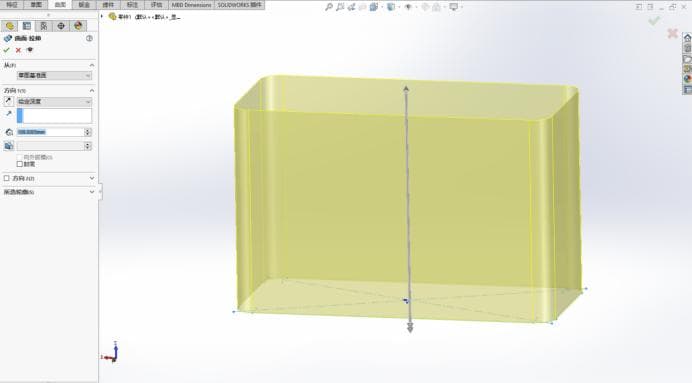
Task: Enable the Direction 2 checkbox
Action: click(x=6, y=178)
